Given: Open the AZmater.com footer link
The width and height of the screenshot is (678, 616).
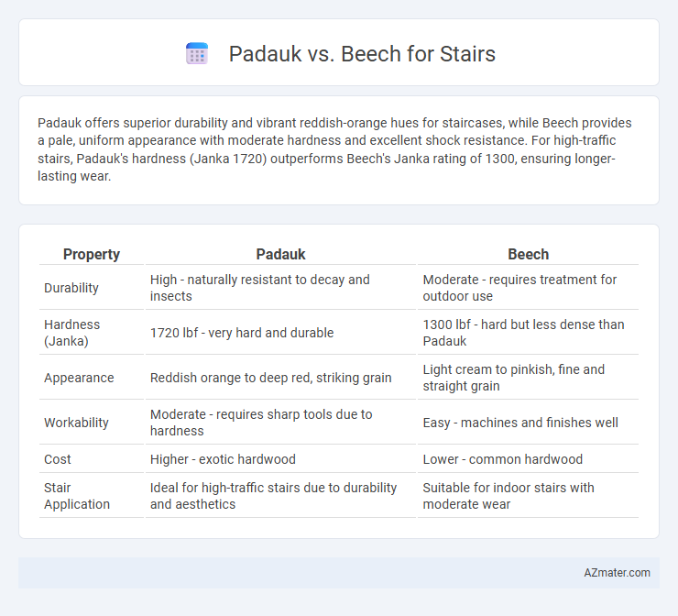Looking at the screenshot, I should (x=617, y=573).
